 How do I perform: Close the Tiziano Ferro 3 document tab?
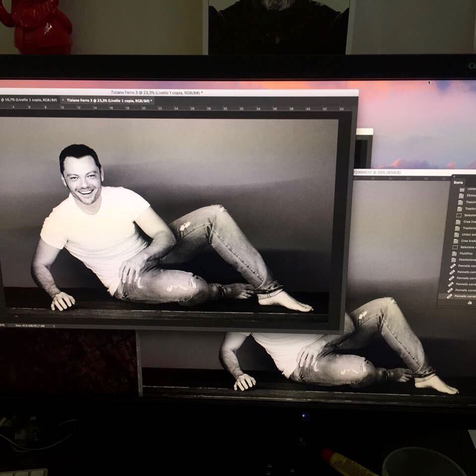coord(63,100)
